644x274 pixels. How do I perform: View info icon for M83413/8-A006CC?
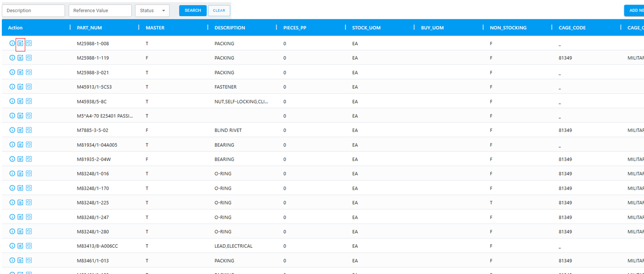12,246
